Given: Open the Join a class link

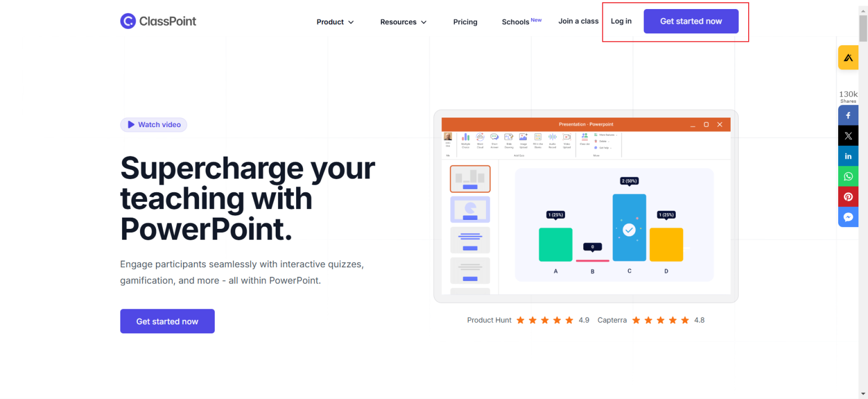Looking at the screenshot, I should tap(578, 21).
